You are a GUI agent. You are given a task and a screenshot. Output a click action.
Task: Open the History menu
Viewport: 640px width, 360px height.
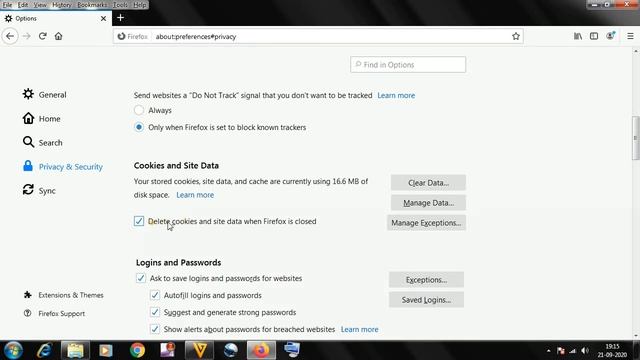62,5
